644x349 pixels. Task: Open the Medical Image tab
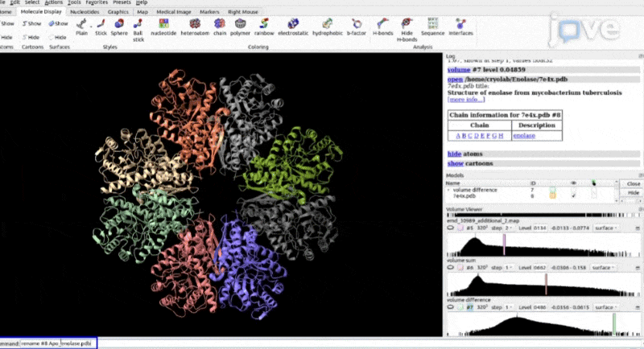coord(180,12)
